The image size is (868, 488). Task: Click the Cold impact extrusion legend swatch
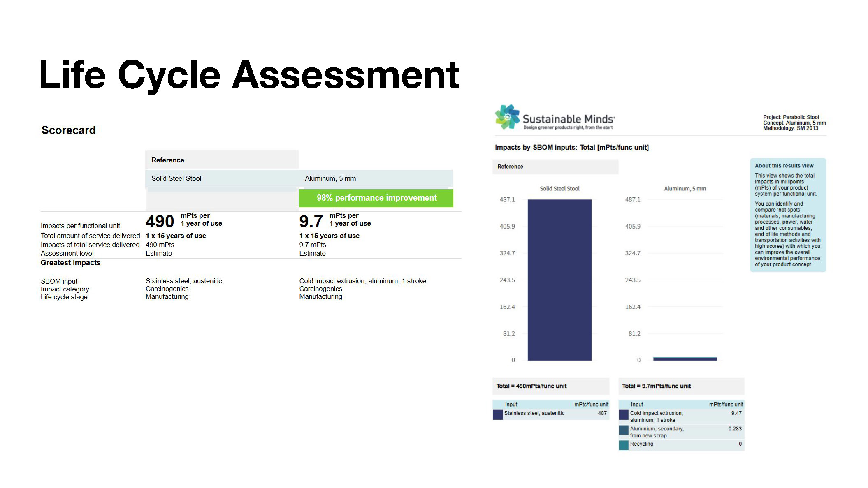(624, 414)
